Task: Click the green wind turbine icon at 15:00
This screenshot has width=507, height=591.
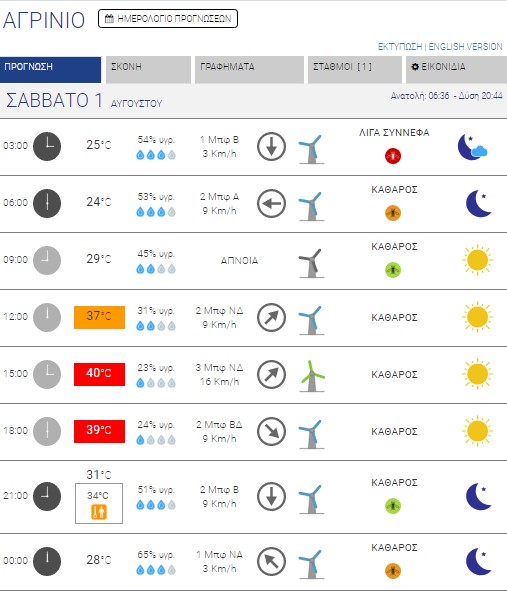Action: click(312, 376)
